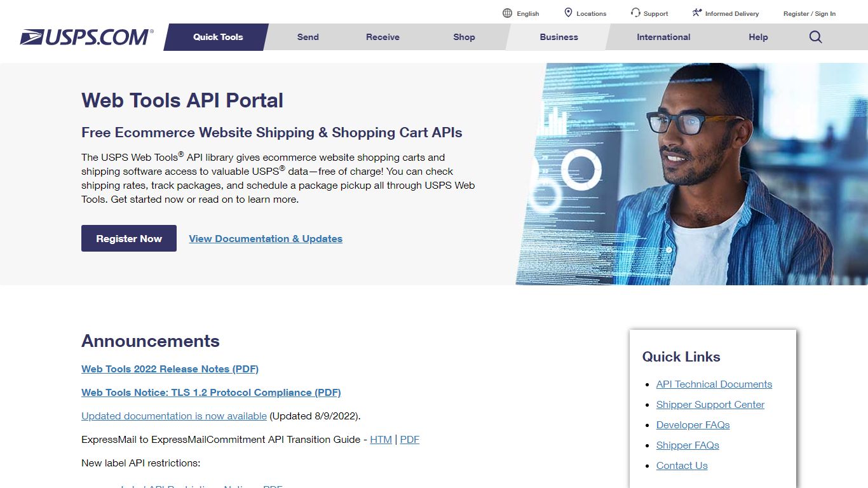
Task: Click the Informed Delivery icon
Action: (x=697, y=13)
